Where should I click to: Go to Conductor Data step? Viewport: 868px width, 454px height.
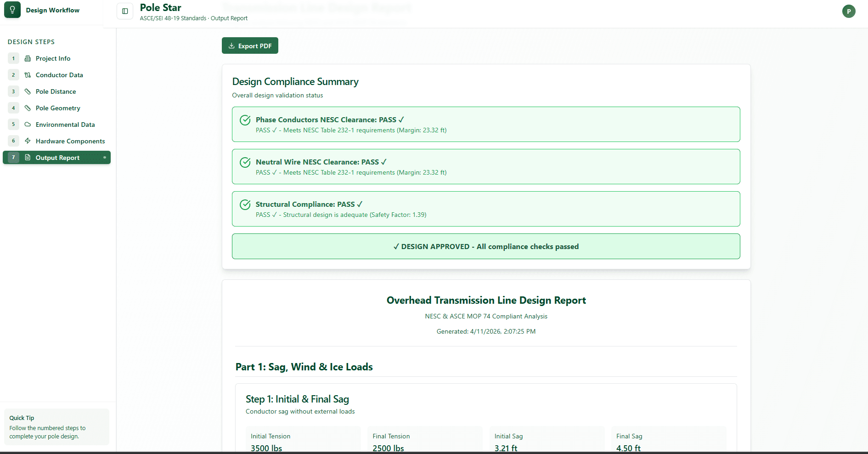click(59, 75)
